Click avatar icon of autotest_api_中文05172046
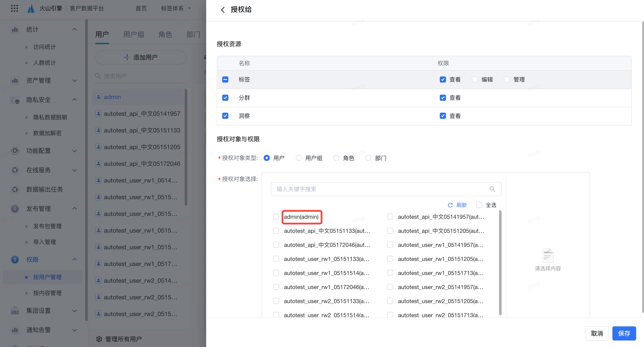The width and height of the screenshot is (644, 347). click(98, 164)
